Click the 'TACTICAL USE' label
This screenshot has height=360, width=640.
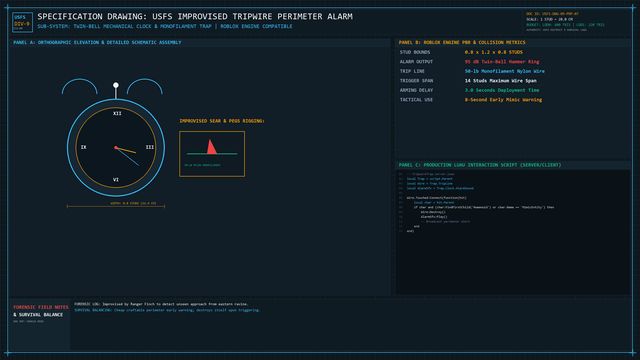[416, 100]
